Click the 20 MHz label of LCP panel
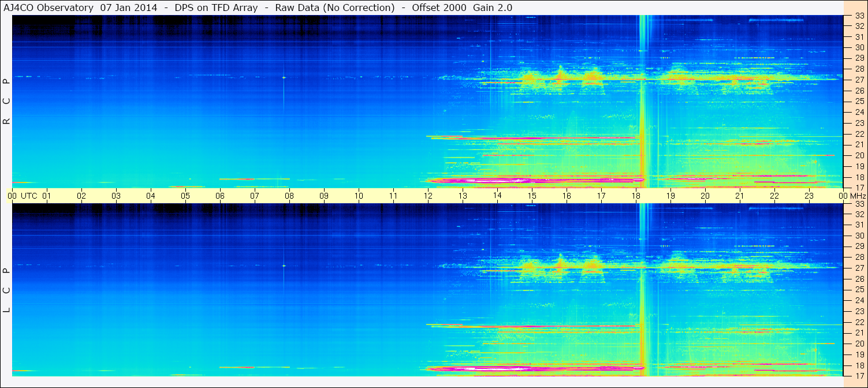Viewport: 868px width, 388px height. tap(859, 343)
